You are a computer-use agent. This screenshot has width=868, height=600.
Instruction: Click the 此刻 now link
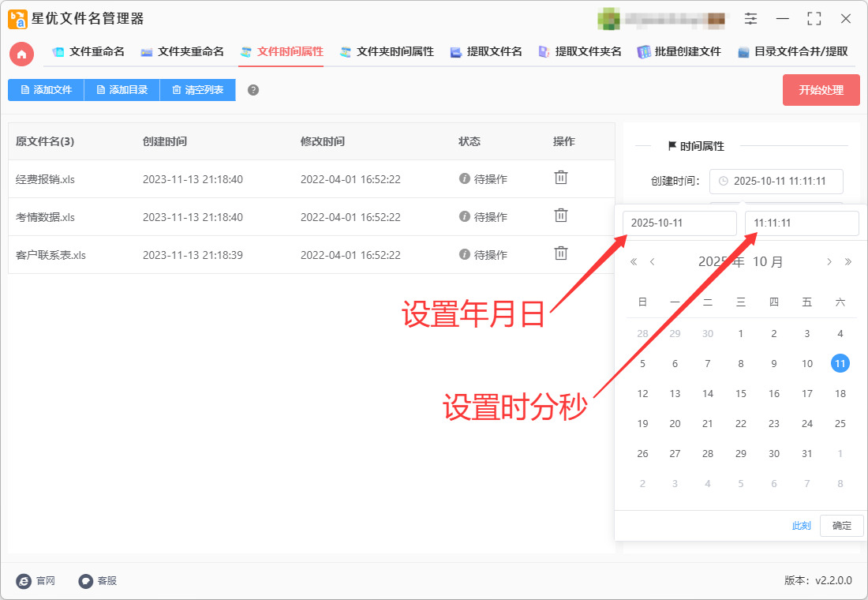coord(801,525)
